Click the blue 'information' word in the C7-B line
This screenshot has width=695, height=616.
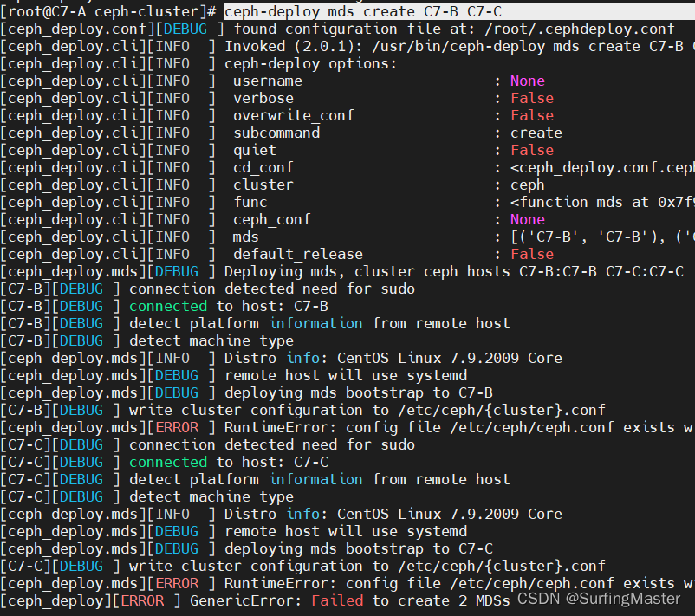click(x=315, y=323)
